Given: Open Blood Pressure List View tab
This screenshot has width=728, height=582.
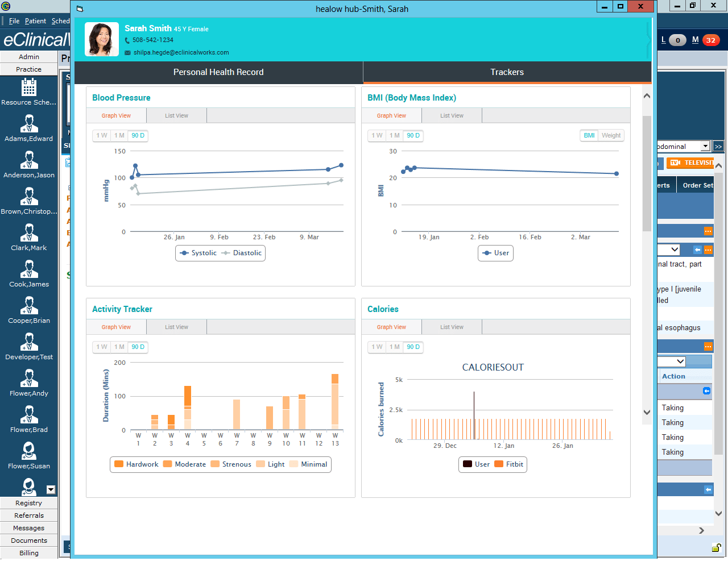Looking at the screenshot, I should 176,115.
